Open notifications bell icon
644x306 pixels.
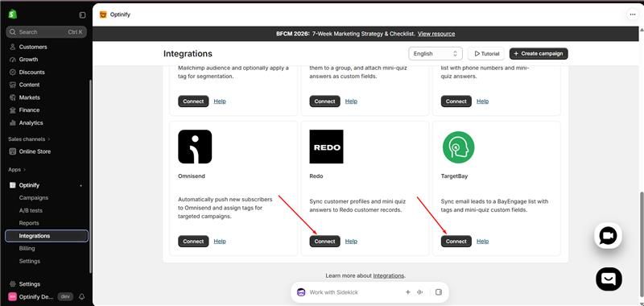(82, 296)
